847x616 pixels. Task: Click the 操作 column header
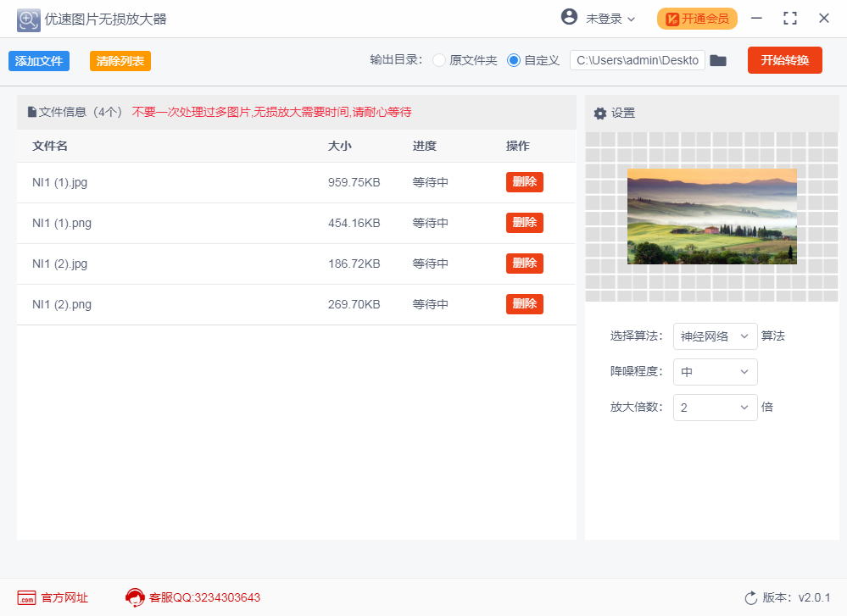(x=517, y=146)
